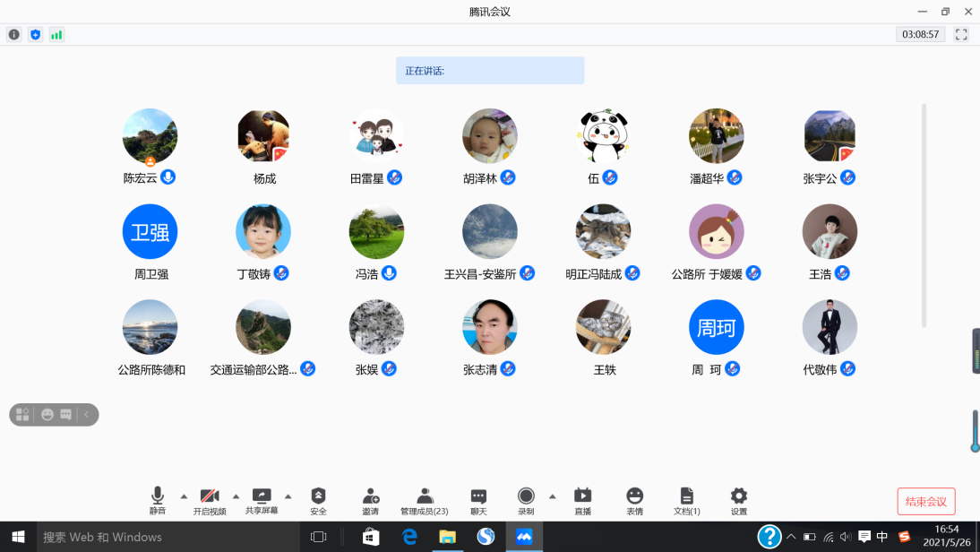Open the 直播 live stream option
This screenshot has width=980, height=552.
(582, 501)
